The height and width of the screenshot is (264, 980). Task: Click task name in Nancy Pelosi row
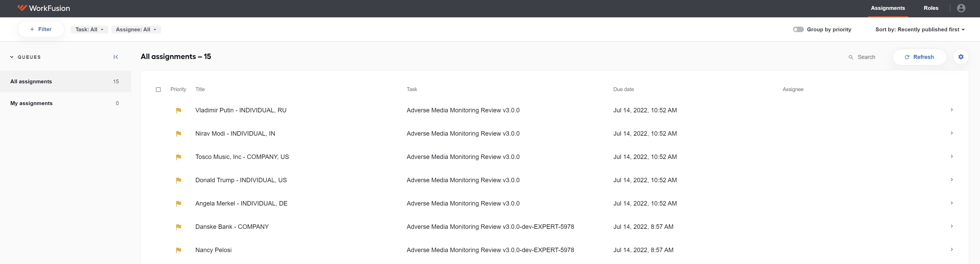coord(490,250)
